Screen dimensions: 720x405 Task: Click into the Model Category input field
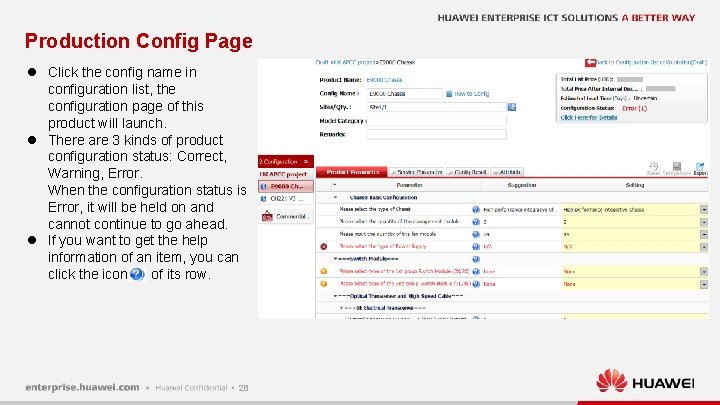(x=437, y=121)
